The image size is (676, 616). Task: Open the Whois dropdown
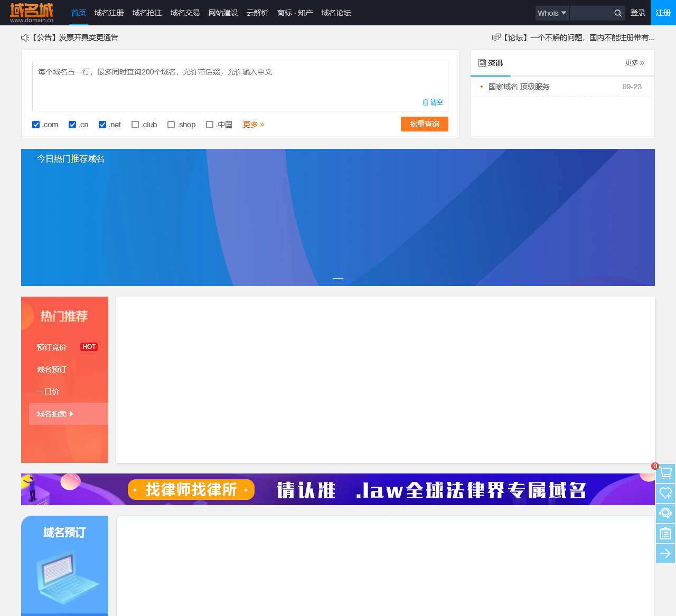(x=551, y=13)
